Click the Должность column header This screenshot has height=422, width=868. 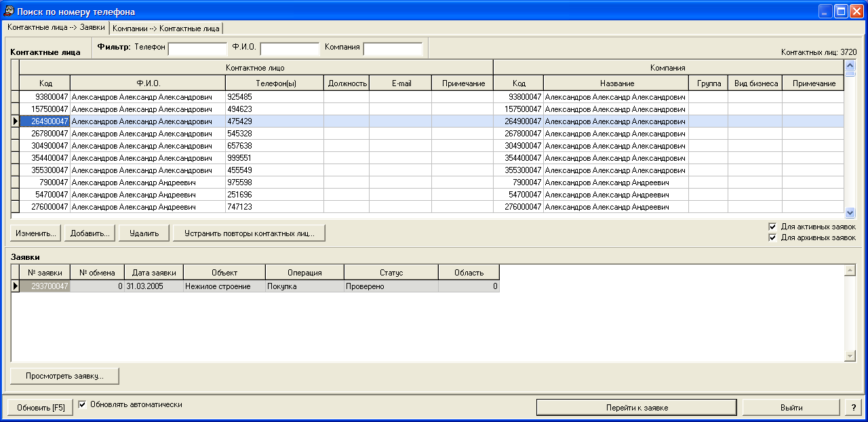pyautogui.click(x=347, y=83)
